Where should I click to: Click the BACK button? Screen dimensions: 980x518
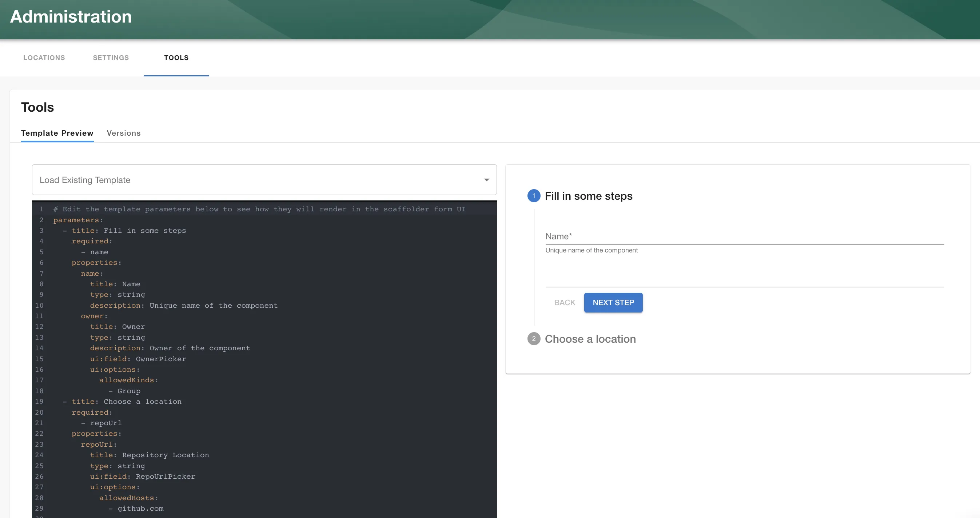click(x=565, y=302)
